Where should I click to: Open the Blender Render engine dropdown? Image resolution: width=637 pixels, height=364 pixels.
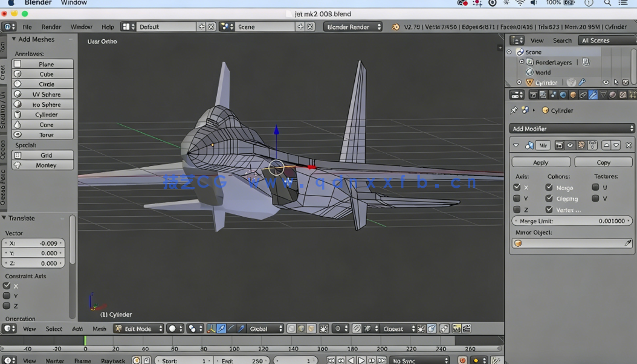pyautogui.click(x=352, y=26)
